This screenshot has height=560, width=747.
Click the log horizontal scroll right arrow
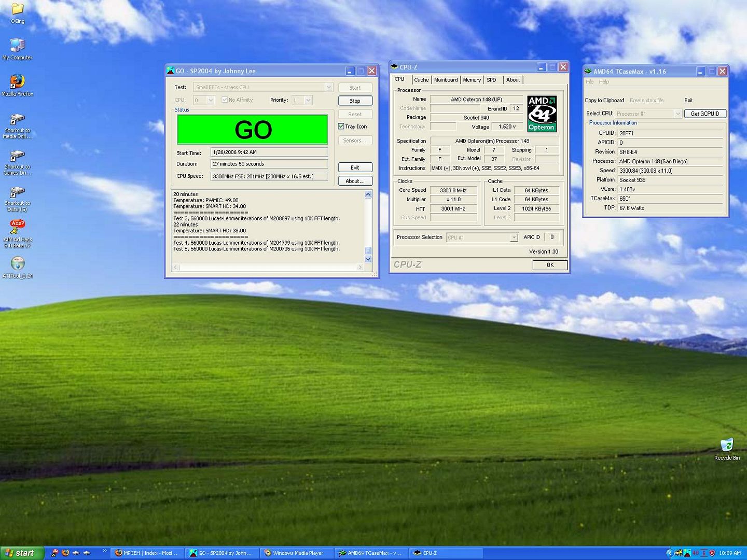tap(360, 267)
